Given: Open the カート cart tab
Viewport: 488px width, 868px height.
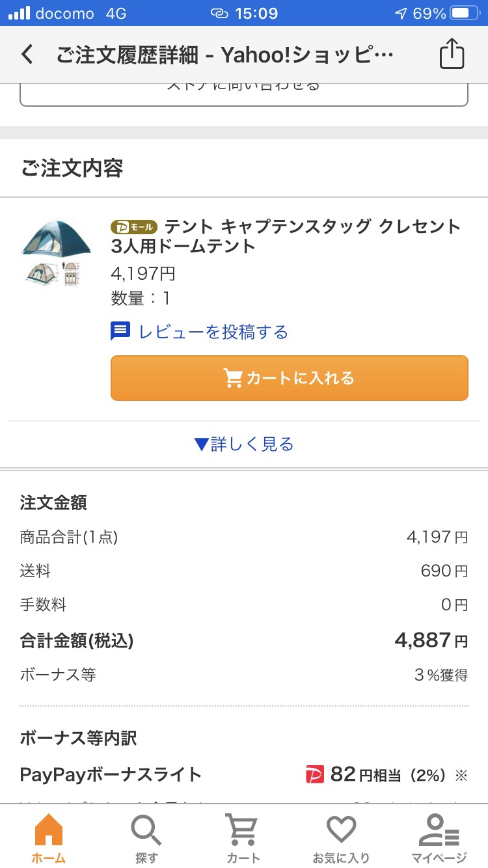Looking at the screenshot, I should (243, 838).
